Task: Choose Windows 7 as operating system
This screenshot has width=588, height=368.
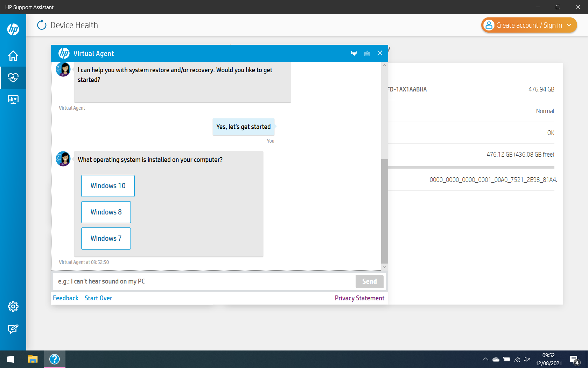Action: pyautogui.click(x=106, y=238)
